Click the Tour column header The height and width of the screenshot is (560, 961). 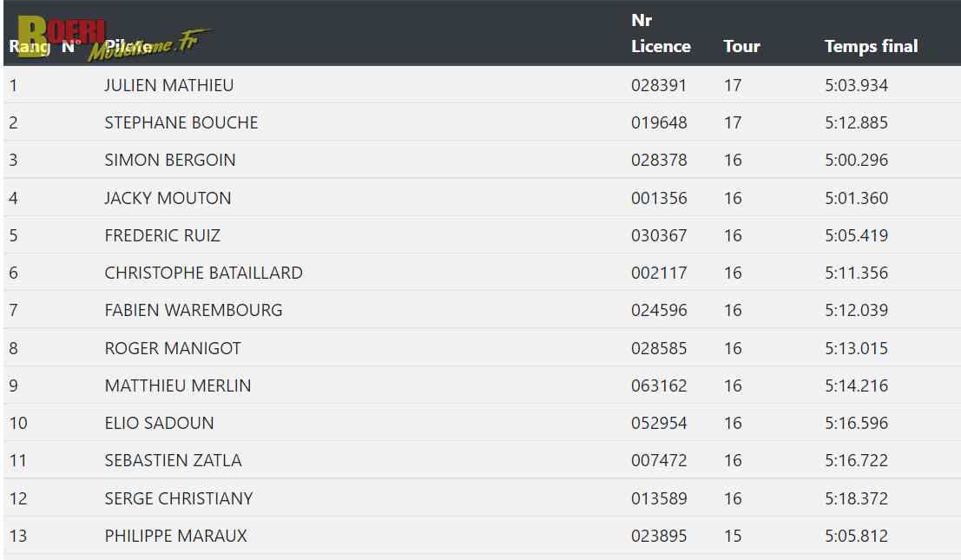click(741, 46)
